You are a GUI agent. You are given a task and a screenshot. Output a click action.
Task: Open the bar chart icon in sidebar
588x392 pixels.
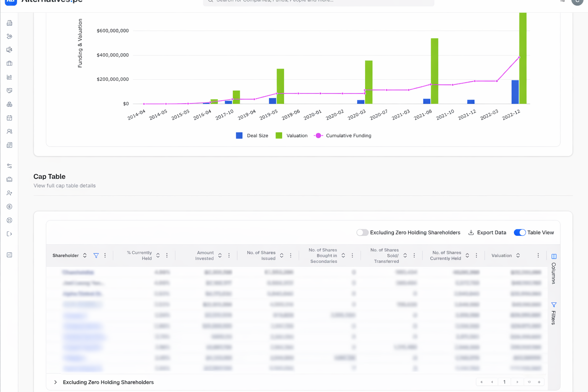tap(10, 77)
